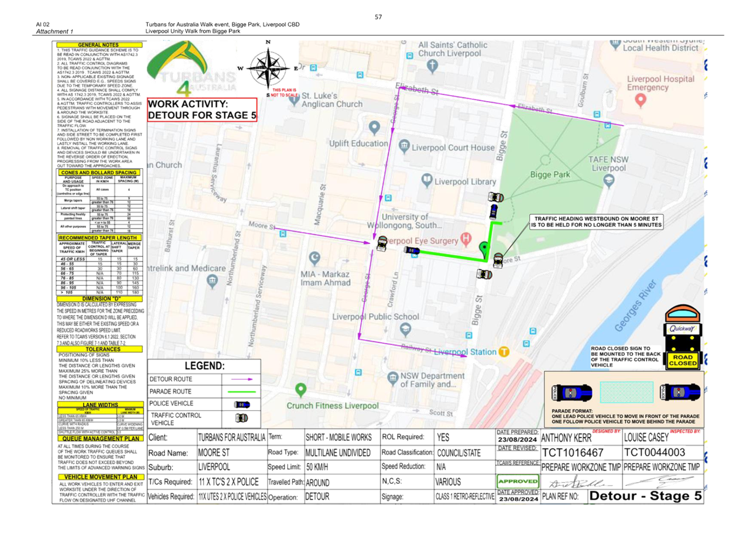Click the client cell TURBANS FOR AUSTRALIA
Viewport: 756px width, 534px height.
point(231,437)
